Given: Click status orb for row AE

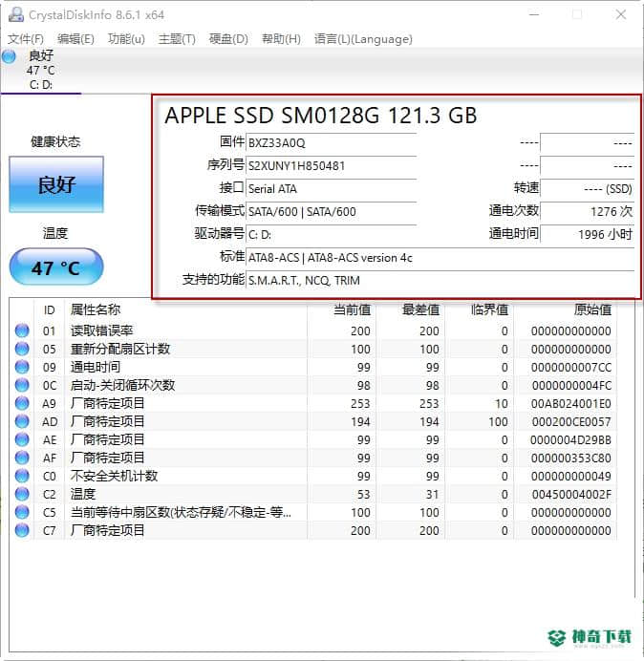Looking at the screenshot, I should click(x=22, y=439).
